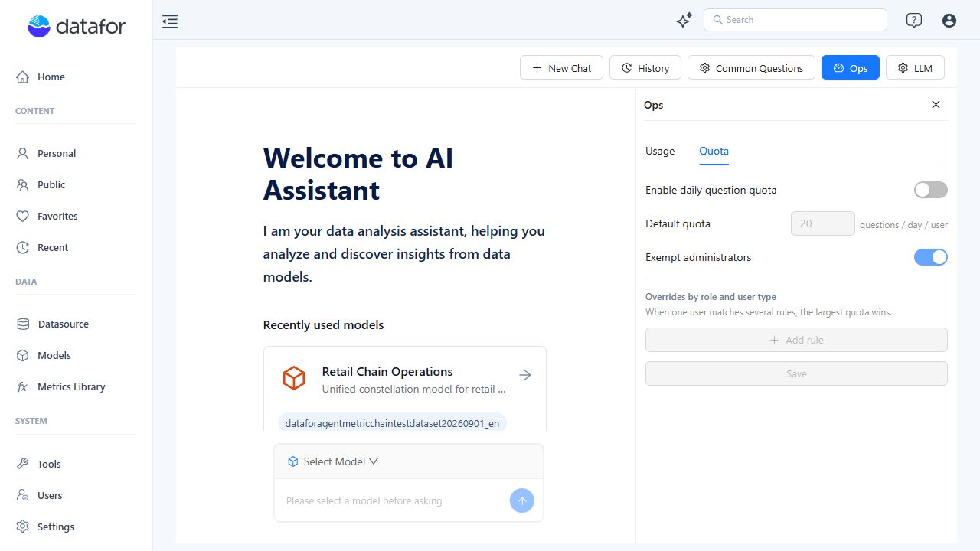Click the Retail Chain Operations title

[387, 371]
